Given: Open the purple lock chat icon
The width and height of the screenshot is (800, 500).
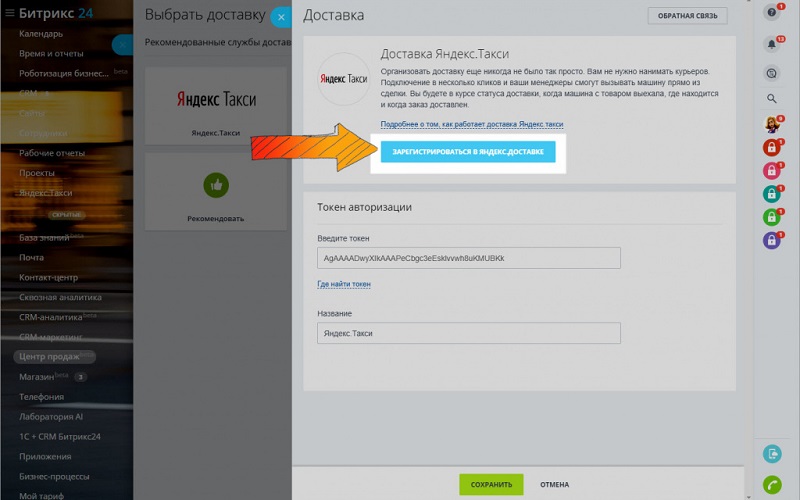Looking at the screenshot, I should pos(772,240).
